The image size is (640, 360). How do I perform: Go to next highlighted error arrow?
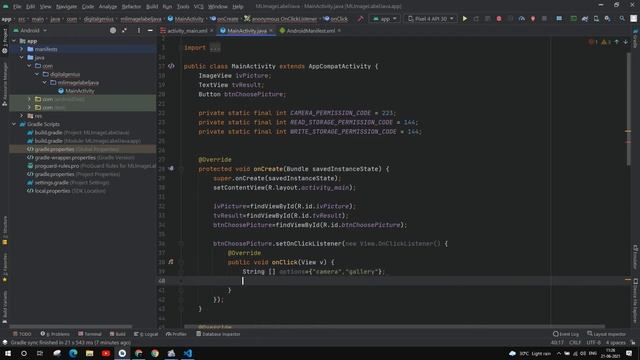click(625, 42)
